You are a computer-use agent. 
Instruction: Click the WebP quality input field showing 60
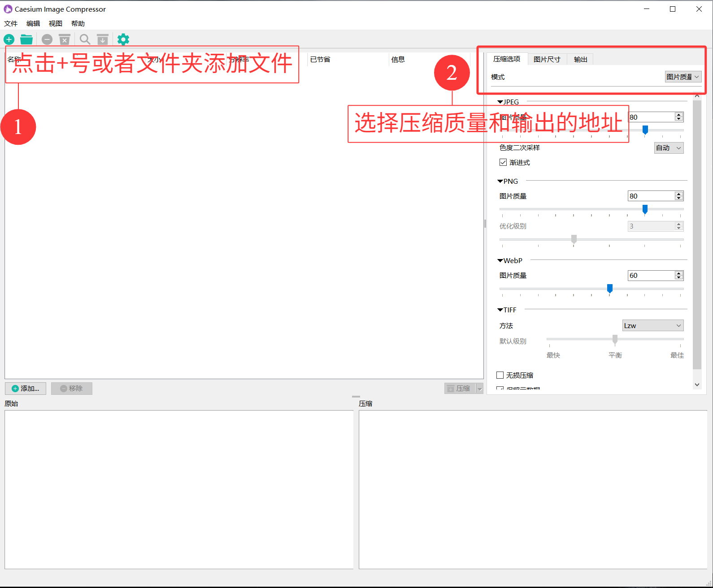651,275
